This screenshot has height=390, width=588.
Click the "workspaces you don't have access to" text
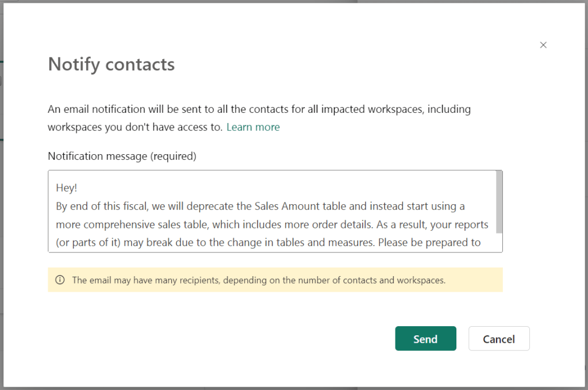134,127
